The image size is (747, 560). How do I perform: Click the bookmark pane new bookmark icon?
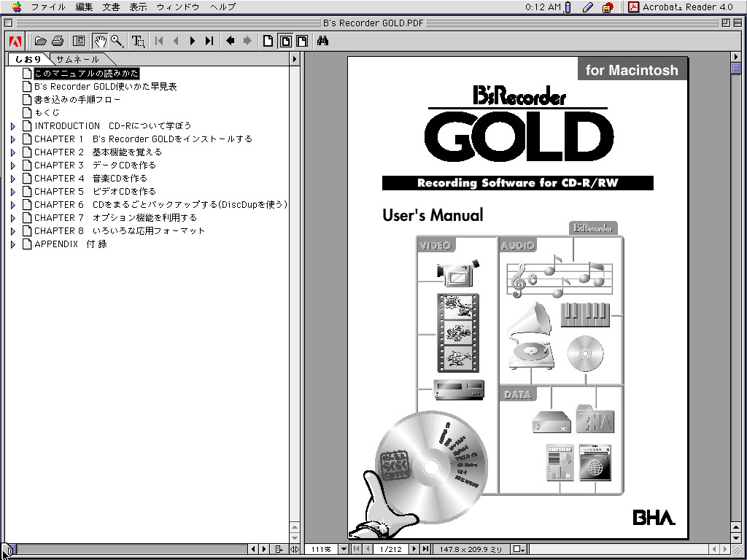[279, 549]
